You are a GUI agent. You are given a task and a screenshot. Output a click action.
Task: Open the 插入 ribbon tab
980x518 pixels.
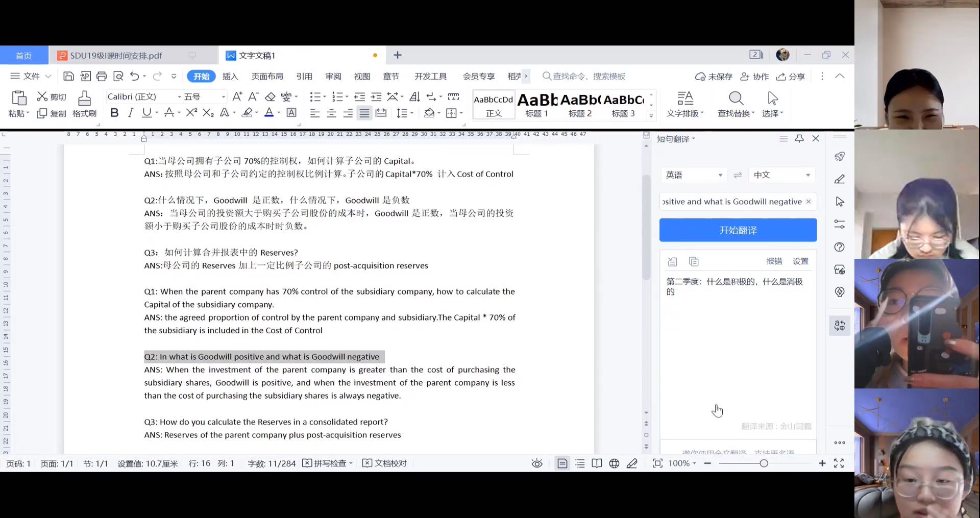230,77
